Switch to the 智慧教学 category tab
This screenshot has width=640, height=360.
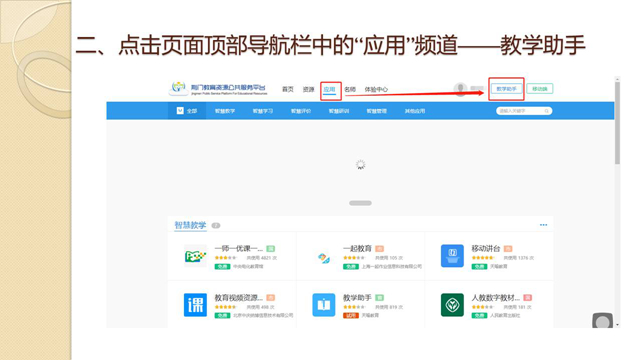(225, 111)
